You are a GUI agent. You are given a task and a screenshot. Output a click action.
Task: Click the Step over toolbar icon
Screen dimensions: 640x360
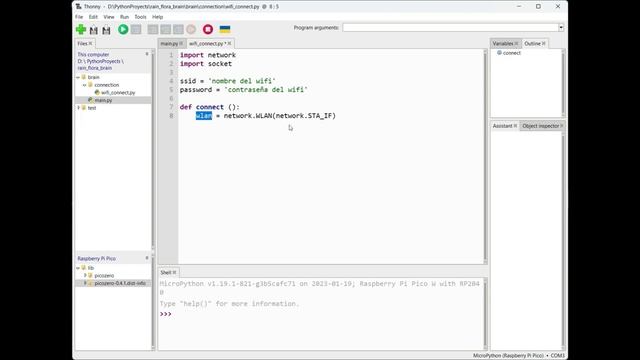point(153,29)
